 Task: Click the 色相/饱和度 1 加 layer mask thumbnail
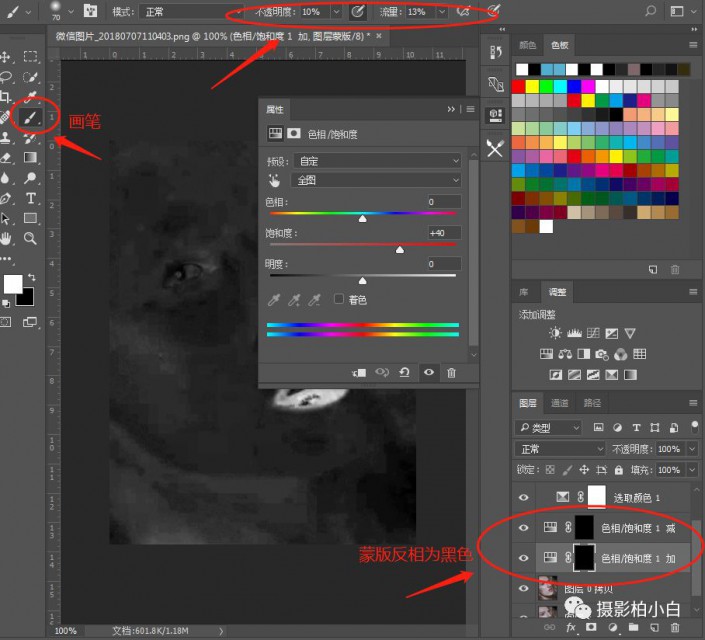[x=583, y=558]
